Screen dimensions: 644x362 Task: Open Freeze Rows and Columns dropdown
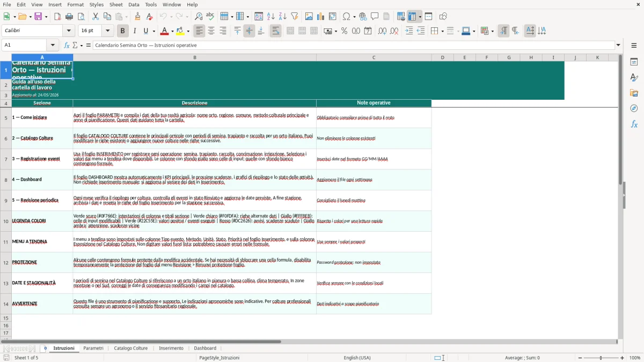[420, 17]
